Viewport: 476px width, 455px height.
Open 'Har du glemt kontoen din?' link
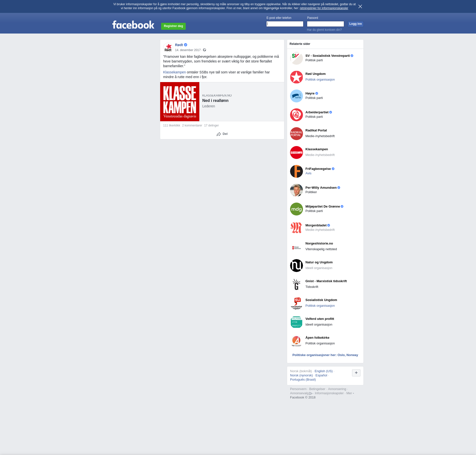[x=324, y=30]
